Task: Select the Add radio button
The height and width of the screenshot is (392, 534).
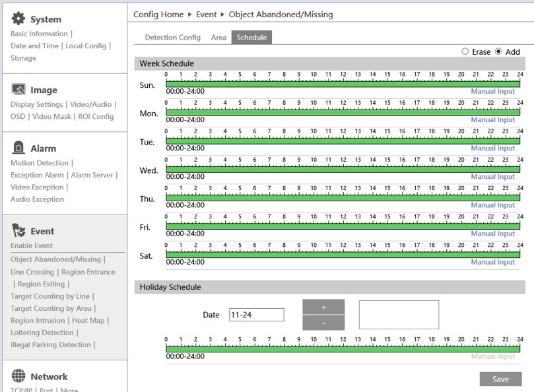Action: coord(498,51)
